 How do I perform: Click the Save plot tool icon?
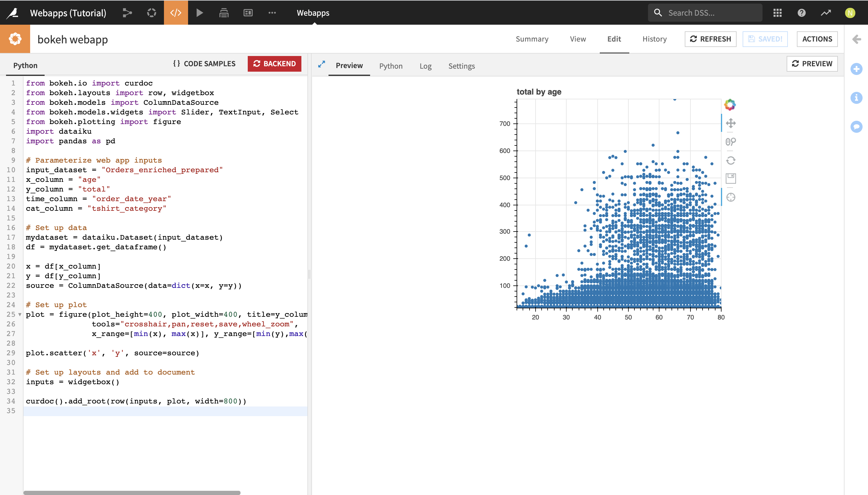tap(731, 179)
